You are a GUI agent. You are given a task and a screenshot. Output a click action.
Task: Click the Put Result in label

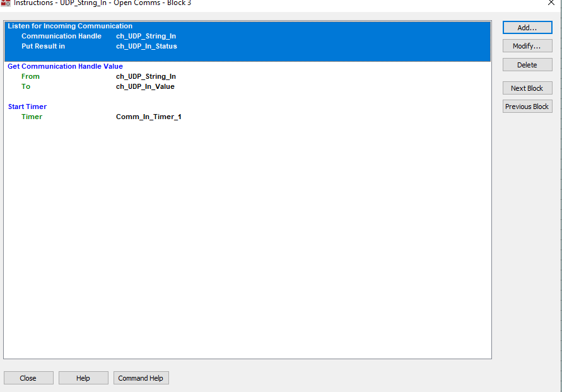(43, 46)
